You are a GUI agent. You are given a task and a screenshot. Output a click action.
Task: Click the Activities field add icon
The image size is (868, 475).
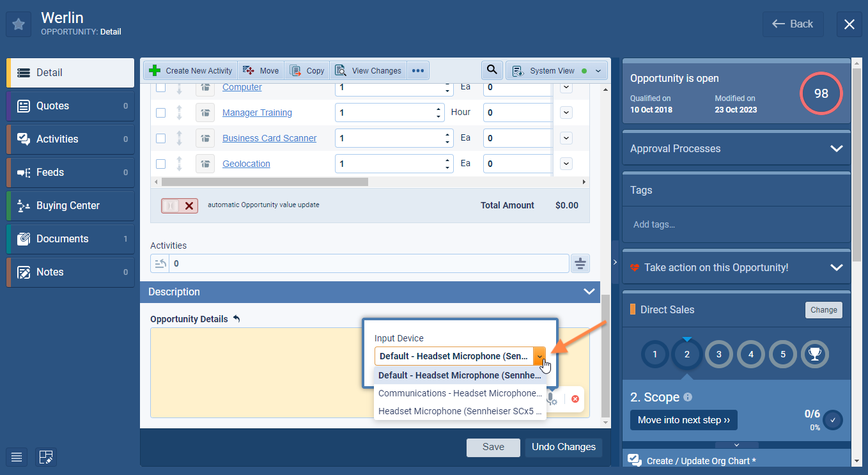point(580,263)
